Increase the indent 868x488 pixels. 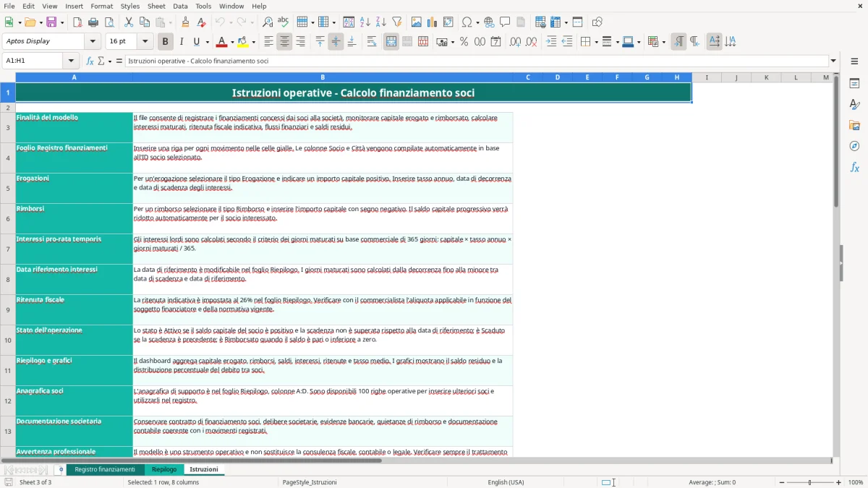click(x=551, y=42)
